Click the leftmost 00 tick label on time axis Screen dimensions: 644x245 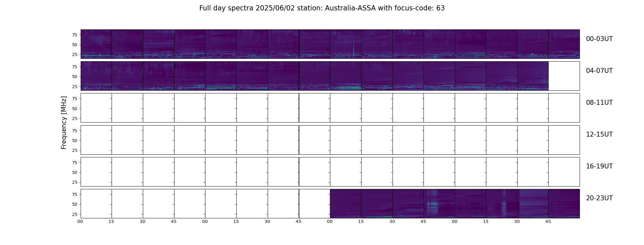coord(80,221)
